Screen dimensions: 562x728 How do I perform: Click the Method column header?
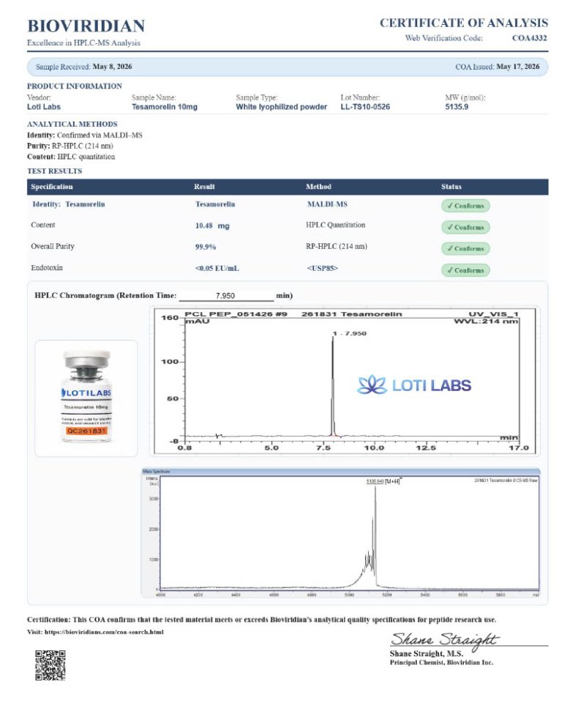(318, 187)
